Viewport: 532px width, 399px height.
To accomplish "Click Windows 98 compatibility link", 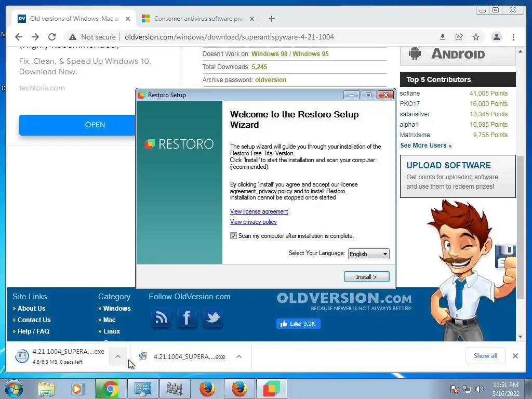I will 270,54.
